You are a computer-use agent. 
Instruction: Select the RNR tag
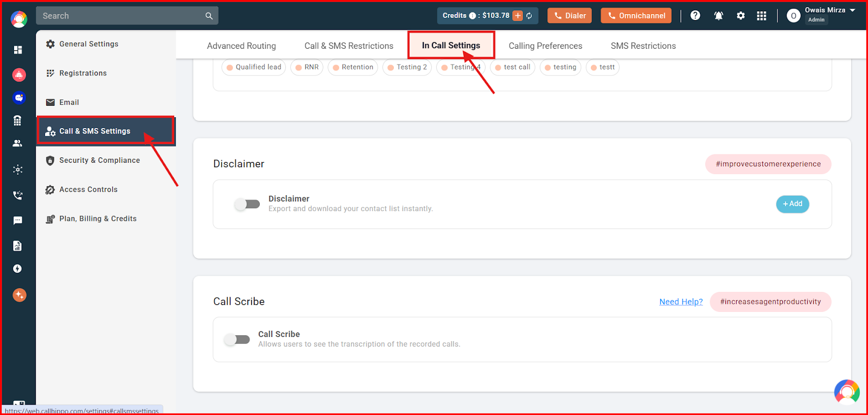coord(307,67)
